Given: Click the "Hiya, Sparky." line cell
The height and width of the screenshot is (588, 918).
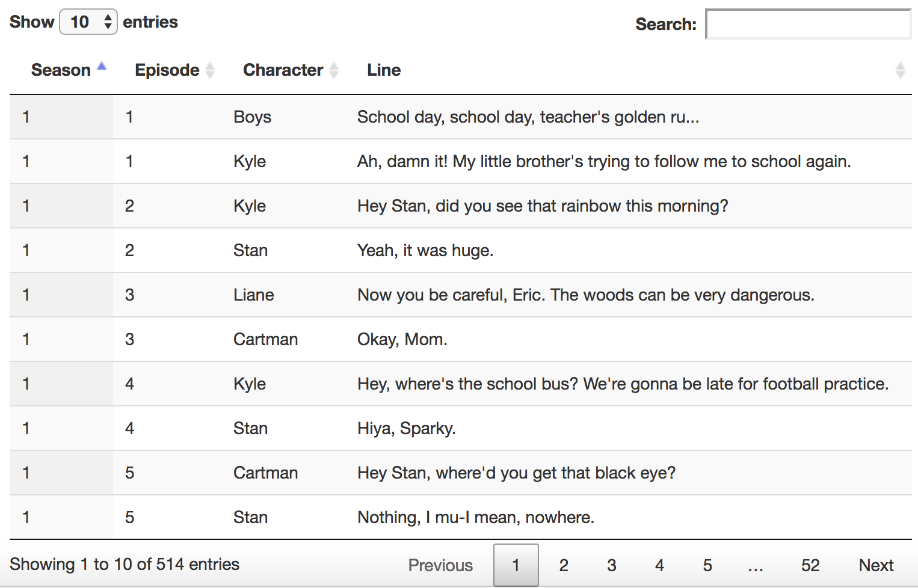Looking at the screenshot, I should coord(406,428).
